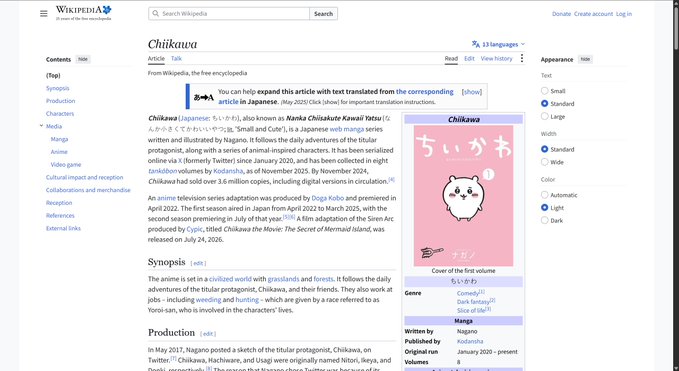679x371 pixels.
Task: Go to Manga subsection in contents
Action: coord(59,139)
